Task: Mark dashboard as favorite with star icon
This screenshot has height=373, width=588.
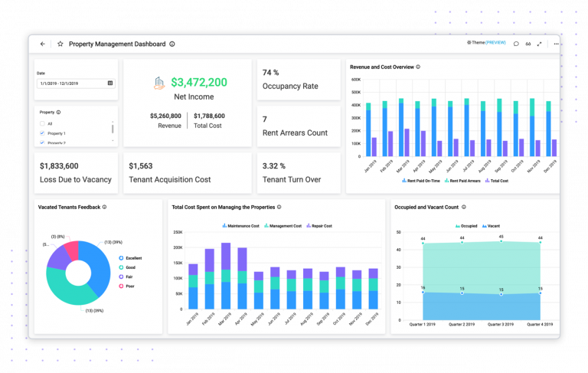Action: click(x=60, y=44)
